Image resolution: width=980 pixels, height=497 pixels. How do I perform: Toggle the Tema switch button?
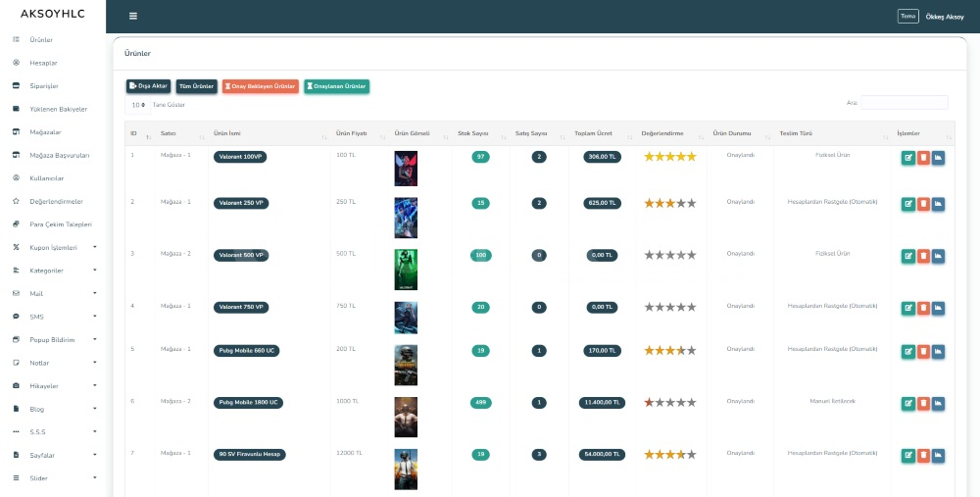(908, 16)
